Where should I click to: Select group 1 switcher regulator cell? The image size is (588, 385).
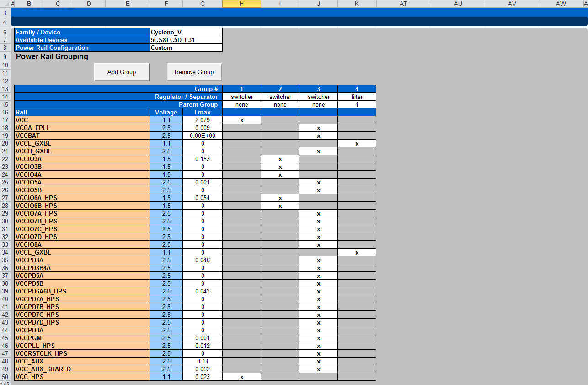pyautogui.click(x=242, y=97)
